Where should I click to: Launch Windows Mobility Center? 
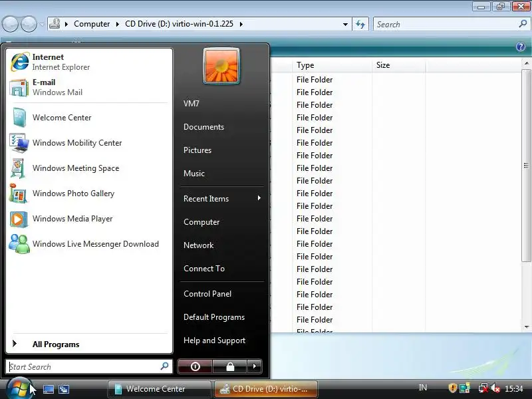click(x=89, y=143)
